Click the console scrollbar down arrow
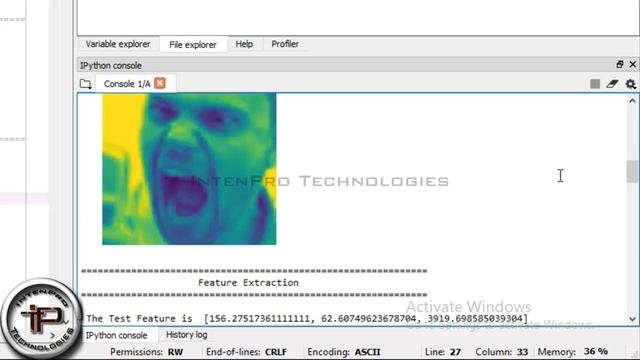 click(632, 319)
